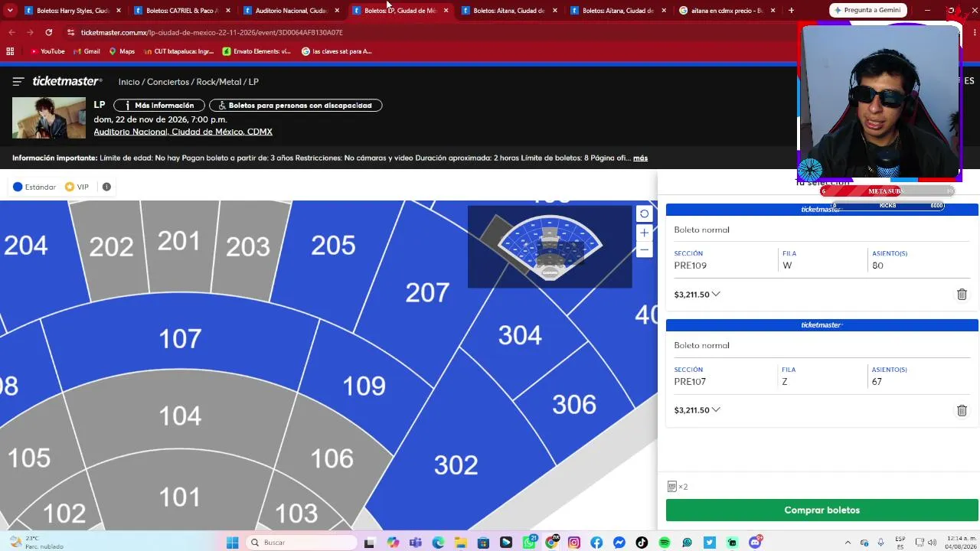Viewport: 980px width, 551px height.
Task: Click the taskbar Buscar search box
Action: (302, 543)
